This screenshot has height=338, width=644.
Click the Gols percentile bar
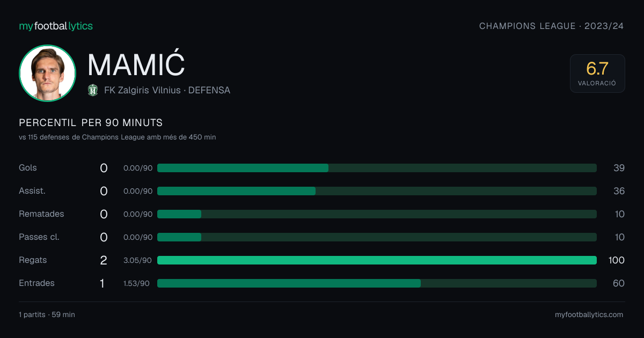tap(377, 168)
